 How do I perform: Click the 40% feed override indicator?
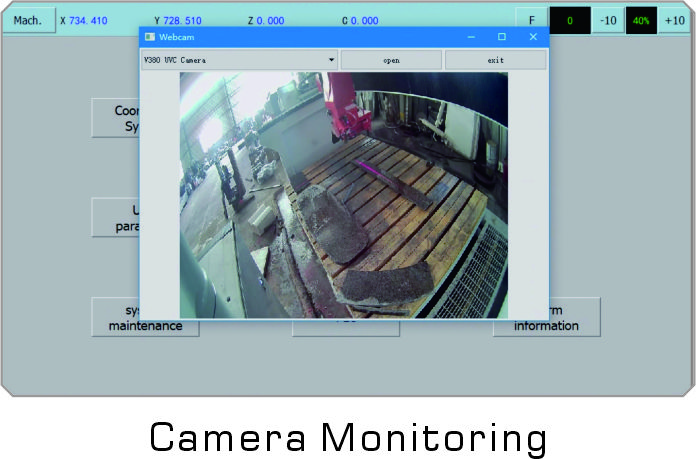[641, 20]
